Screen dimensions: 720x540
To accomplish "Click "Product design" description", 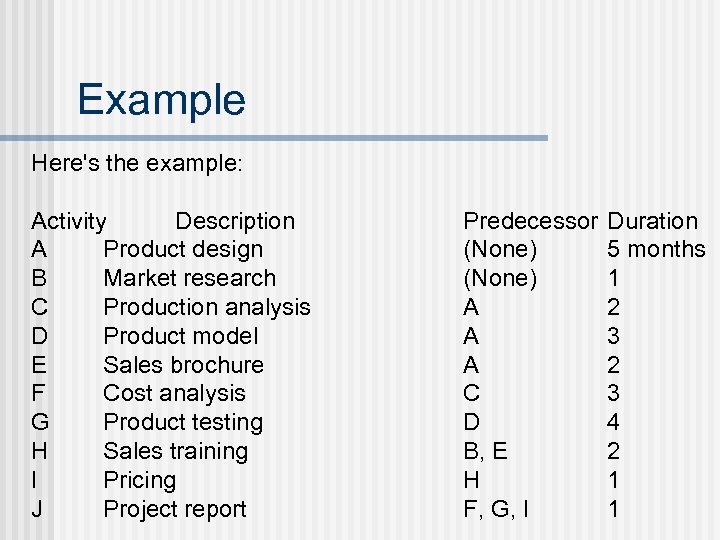I will (183, 250).
